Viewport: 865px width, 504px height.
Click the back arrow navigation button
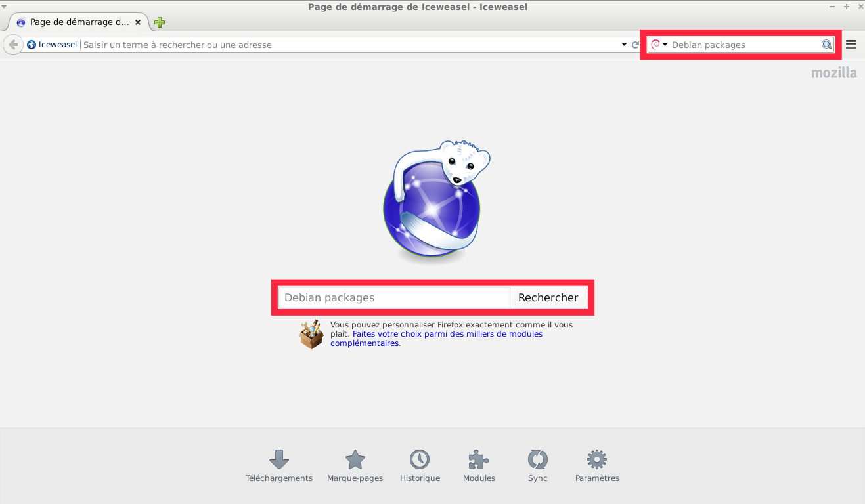coord(12,45)
